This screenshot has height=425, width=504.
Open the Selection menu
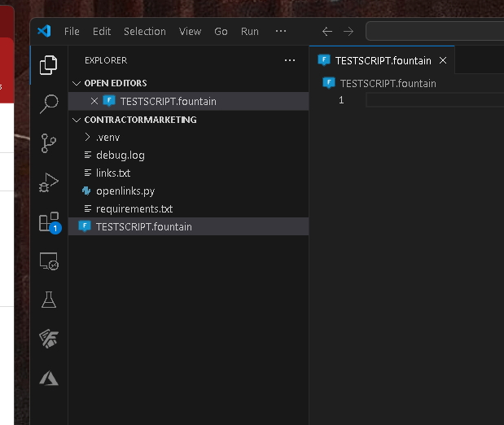point(145,32)
